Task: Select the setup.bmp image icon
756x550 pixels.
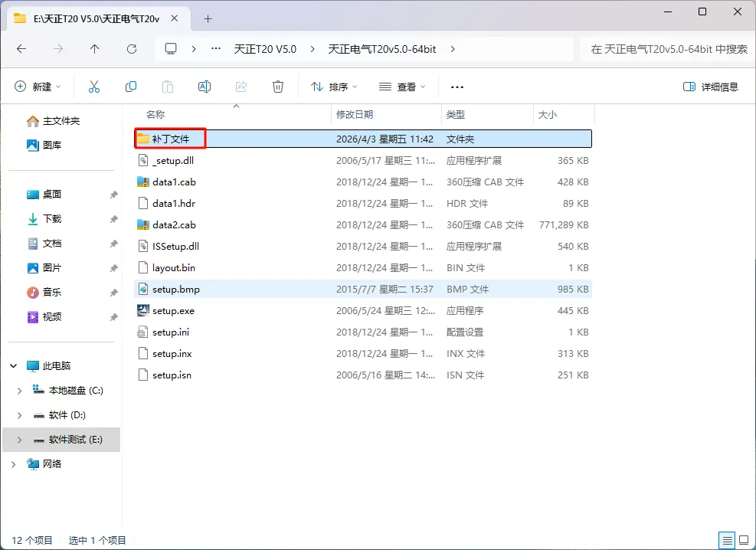Action: click(x=143, y=290)
